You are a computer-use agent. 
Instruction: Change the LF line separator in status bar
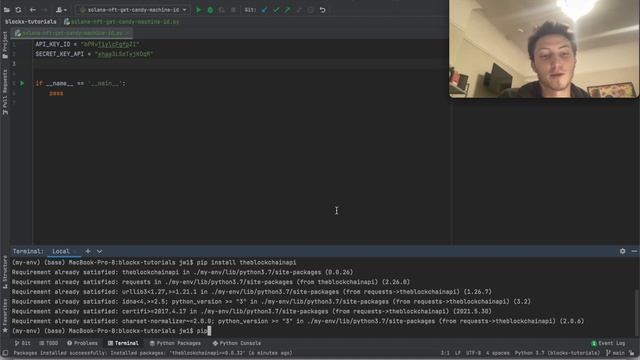(x=458, y=353)
